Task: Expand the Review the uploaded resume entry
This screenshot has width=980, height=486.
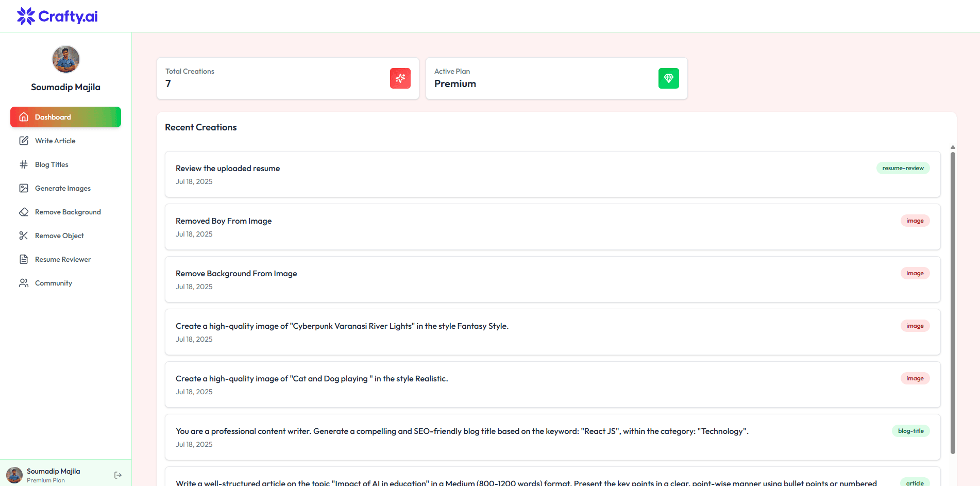Action: 552,174
